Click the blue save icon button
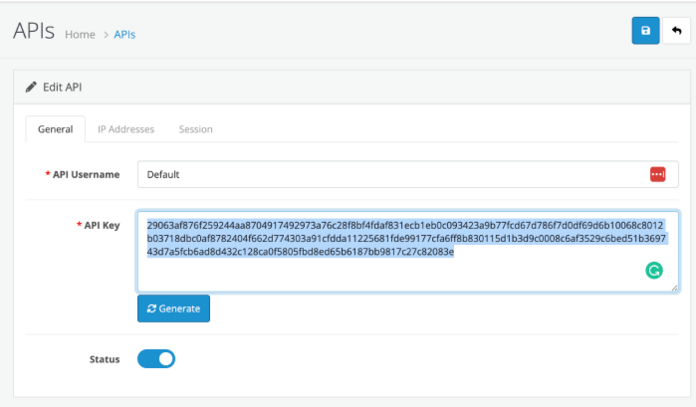Image resolution: width=696 pixels, height=407 pixels. coord(645,31)
